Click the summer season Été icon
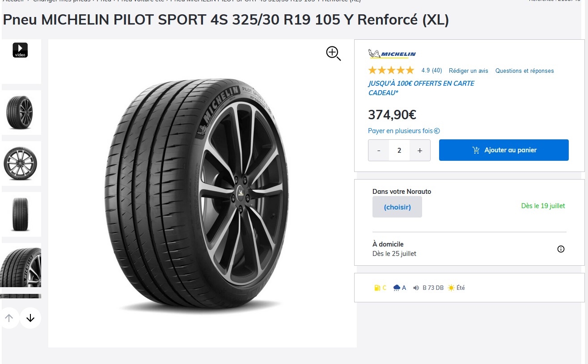 pos(451,288)
